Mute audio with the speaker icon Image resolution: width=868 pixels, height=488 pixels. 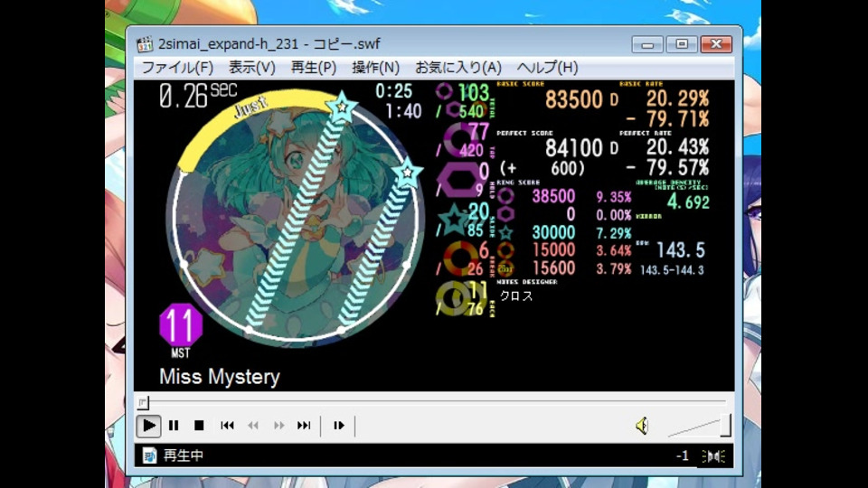642,426
